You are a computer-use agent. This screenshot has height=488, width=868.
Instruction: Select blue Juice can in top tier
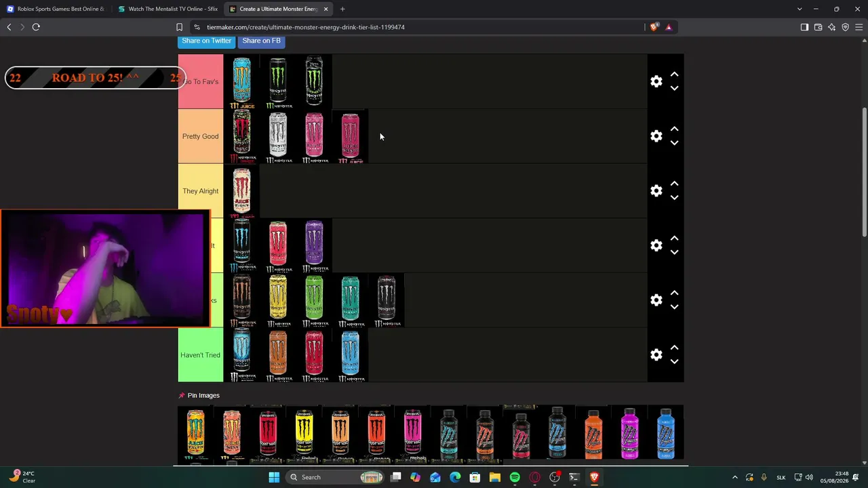click(x=242, y=82)
